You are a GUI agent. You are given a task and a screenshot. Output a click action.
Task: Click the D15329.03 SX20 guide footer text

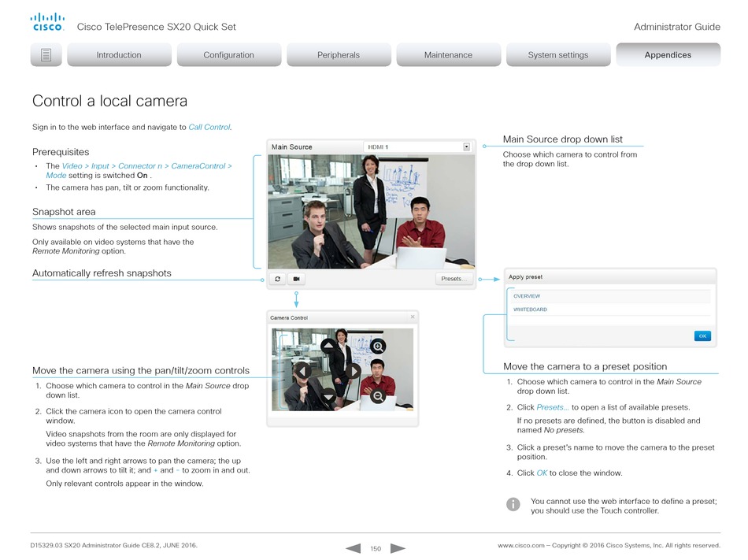tap(113, 546)
